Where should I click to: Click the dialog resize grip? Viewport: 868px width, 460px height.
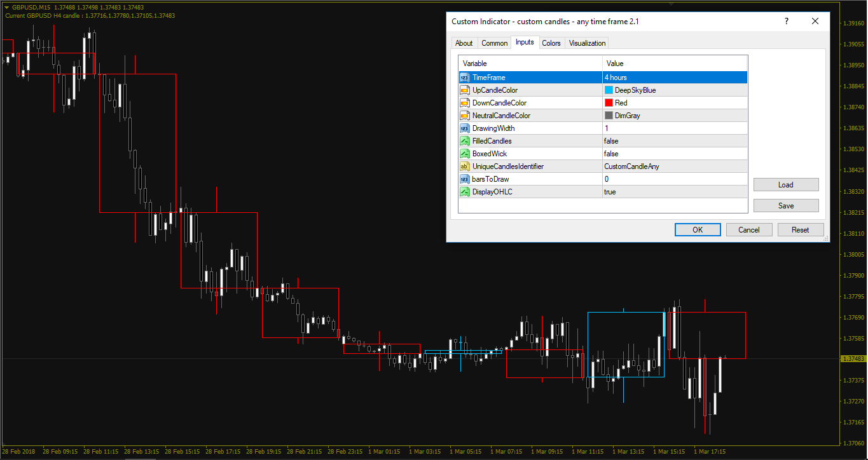click(826, 238)
